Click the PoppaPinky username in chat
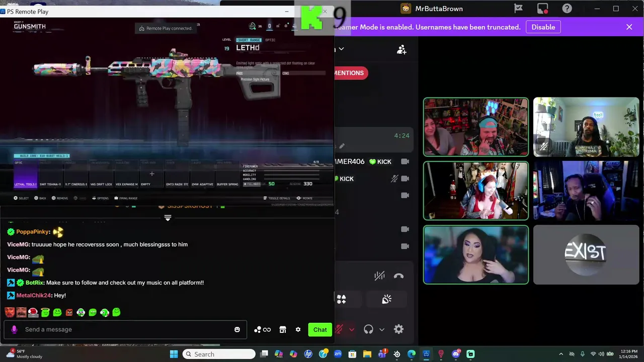 tap(33, 232)
